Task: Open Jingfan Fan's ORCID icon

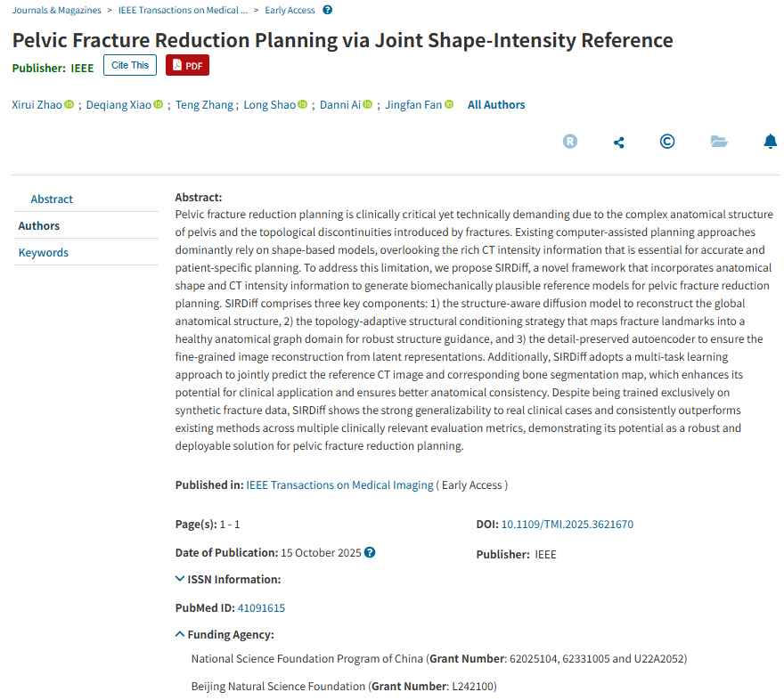Action: [449, 105]
